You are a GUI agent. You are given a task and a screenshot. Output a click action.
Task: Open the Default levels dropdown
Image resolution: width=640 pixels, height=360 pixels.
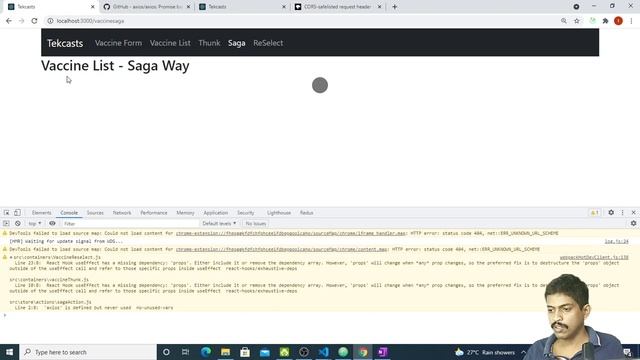point(219,224)
